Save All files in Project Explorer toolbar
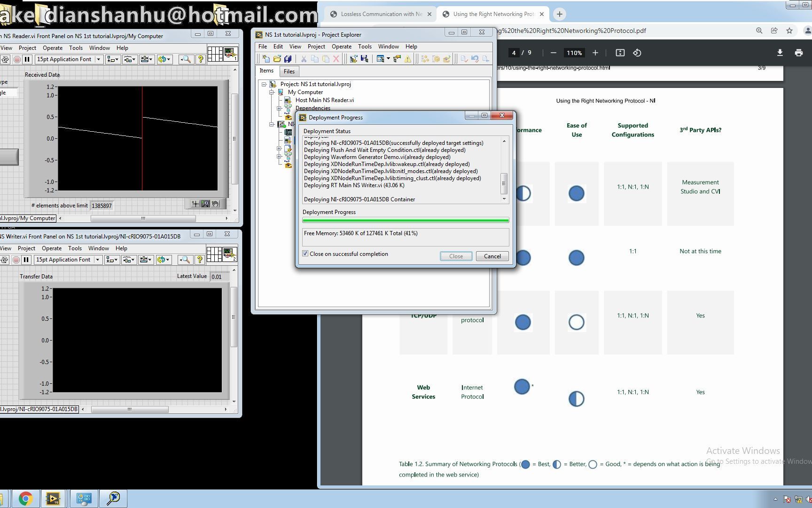 click(x=289, y=59)
